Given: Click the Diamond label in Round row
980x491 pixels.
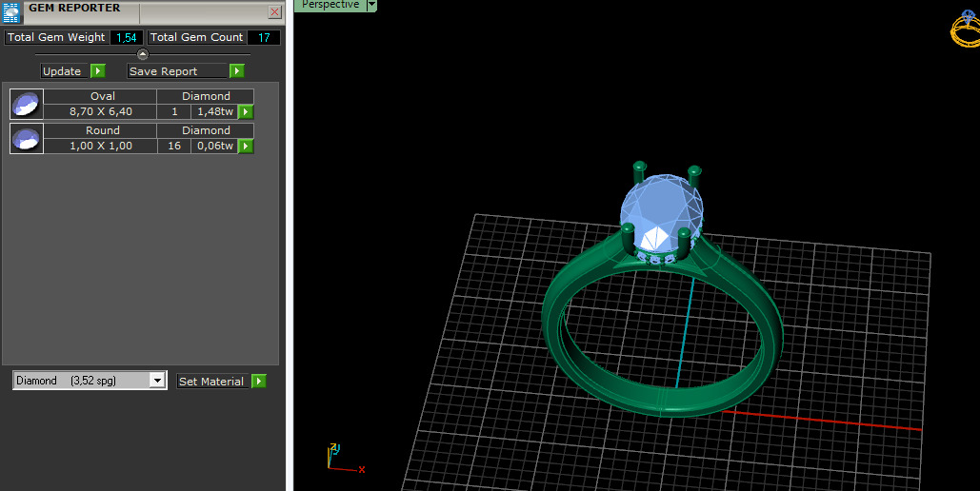Looking at the screenshot, I should 206,130.
